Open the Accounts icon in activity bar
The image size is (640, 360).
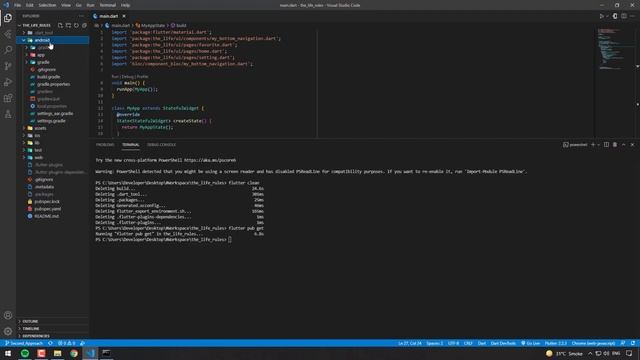coord(8,315)
